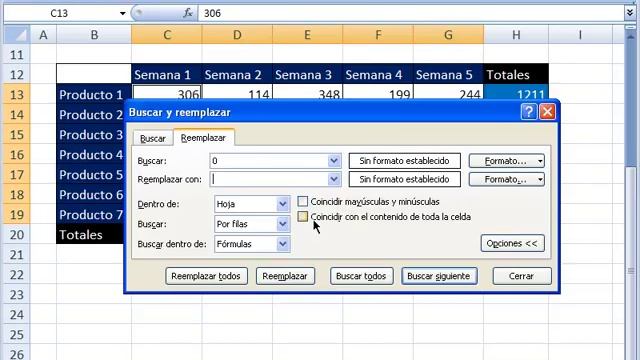Switch to the Buscar tab
The height and width of the screenshot is (360, 640).
click(153, 138)
